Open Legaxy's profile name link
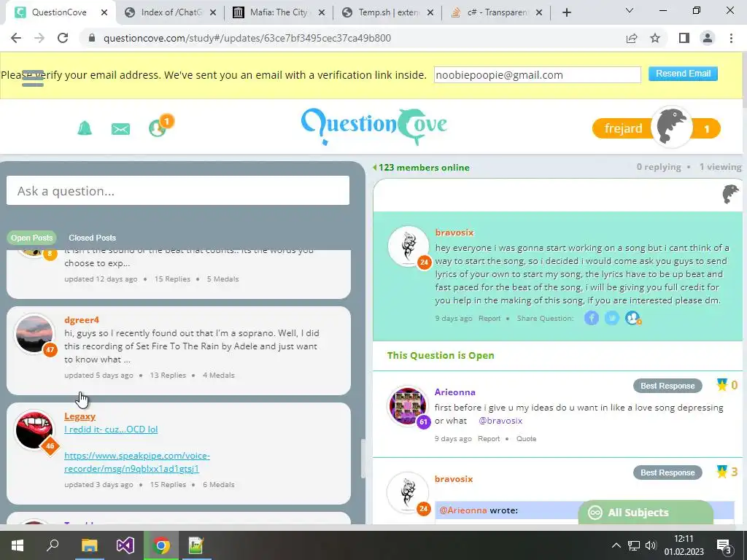This screenshot has height=560, width=747. coord(80,416)
